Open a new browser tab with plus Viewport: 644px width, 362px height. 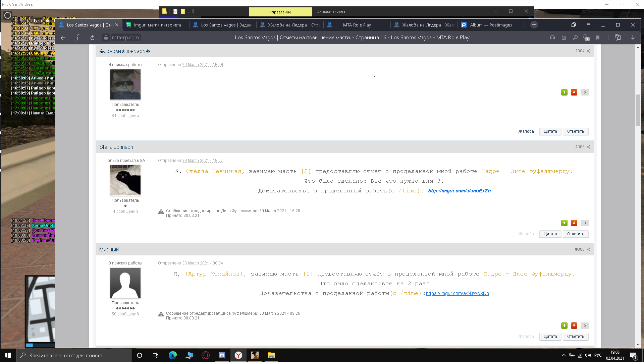[534, 25]
